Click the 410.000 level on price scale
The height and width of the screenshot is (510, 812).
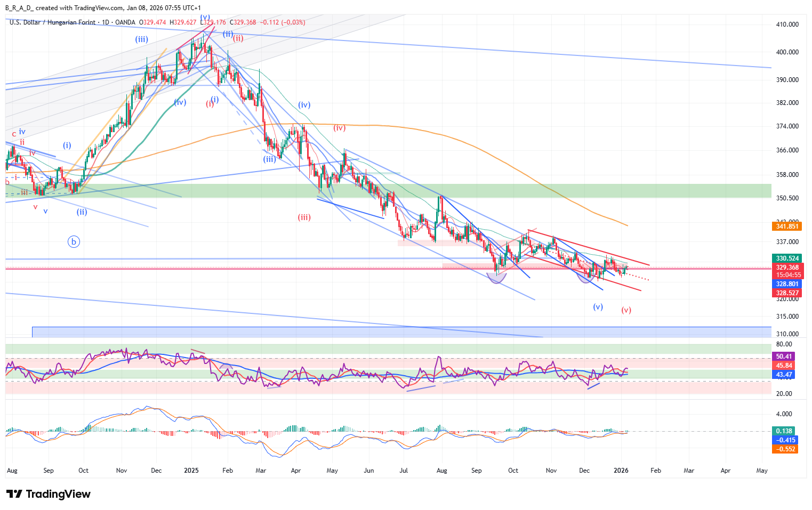(x=787, y=25)
